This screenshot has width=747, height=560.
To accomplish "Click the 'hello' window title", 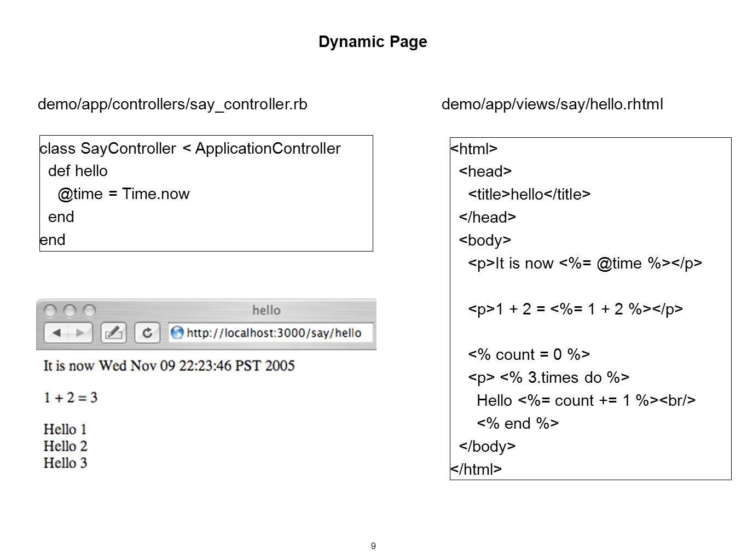I will click(x=267, y=310).
